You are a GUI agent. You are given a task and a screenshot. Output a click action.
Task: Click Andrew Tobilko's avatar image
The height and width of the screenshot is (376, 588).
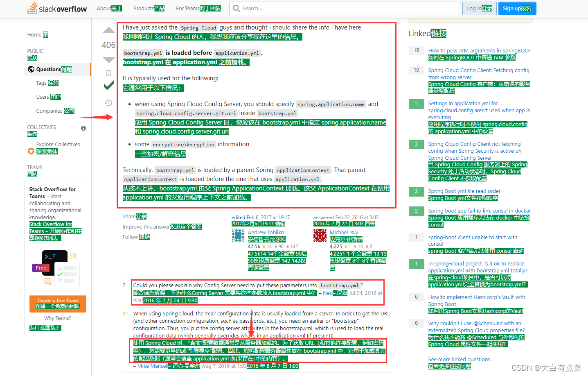[238, 236]
